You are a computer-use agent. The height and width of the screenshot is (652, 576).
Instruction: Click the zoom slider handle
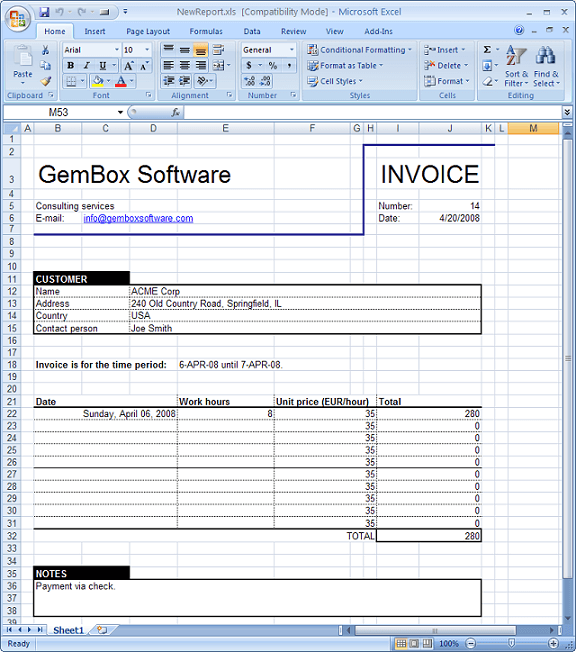point(512,643)
